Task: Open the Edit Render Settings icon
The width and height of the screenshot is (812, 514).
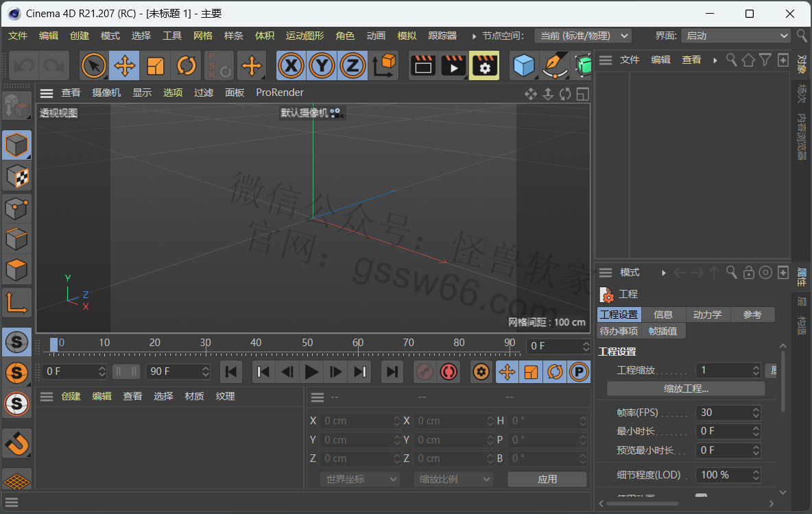Action: pos(484,66)
